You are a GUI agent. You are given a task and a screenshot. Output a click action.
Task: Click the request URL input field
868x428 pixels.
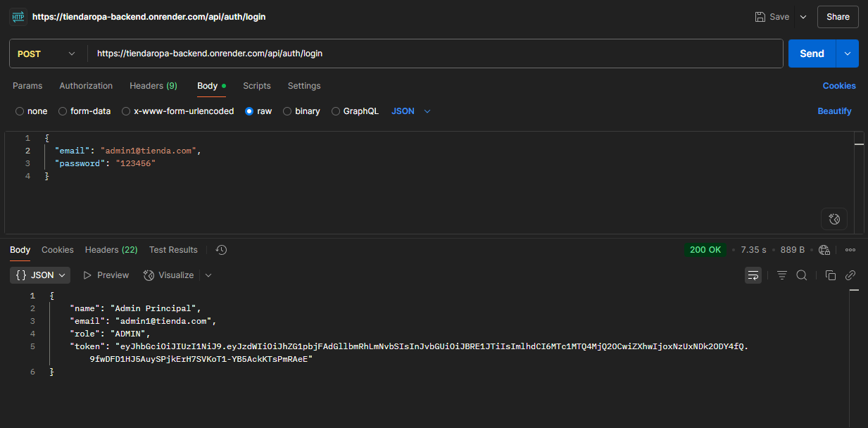pyautogui.click(x=436, y=53)
